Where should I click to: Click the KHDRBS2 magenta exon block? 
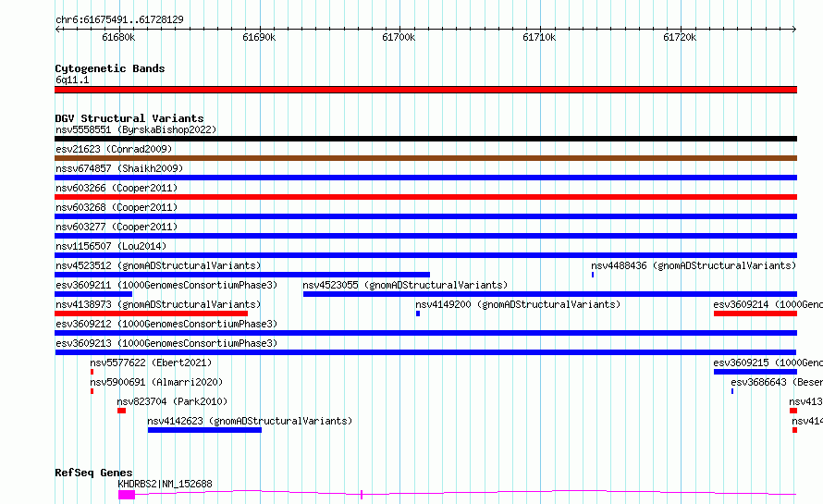[127, 495]
